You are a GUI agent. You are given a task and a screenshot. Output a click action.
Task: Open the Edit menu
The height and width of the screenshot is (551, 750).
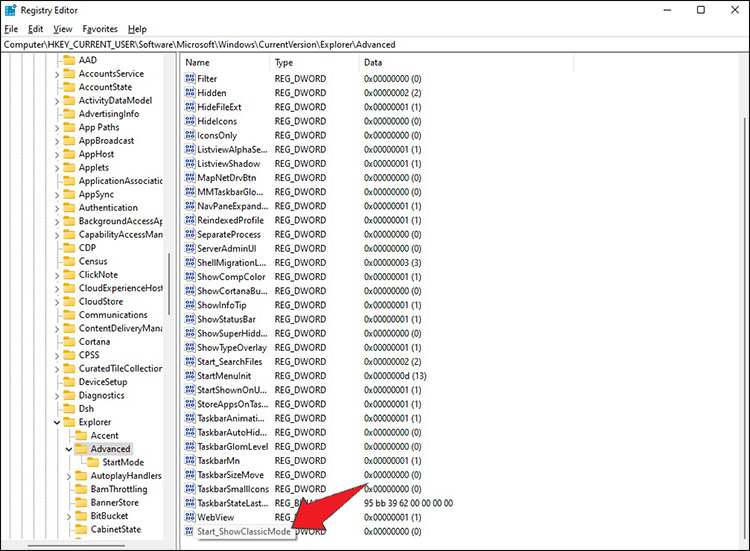pos(35,29)
